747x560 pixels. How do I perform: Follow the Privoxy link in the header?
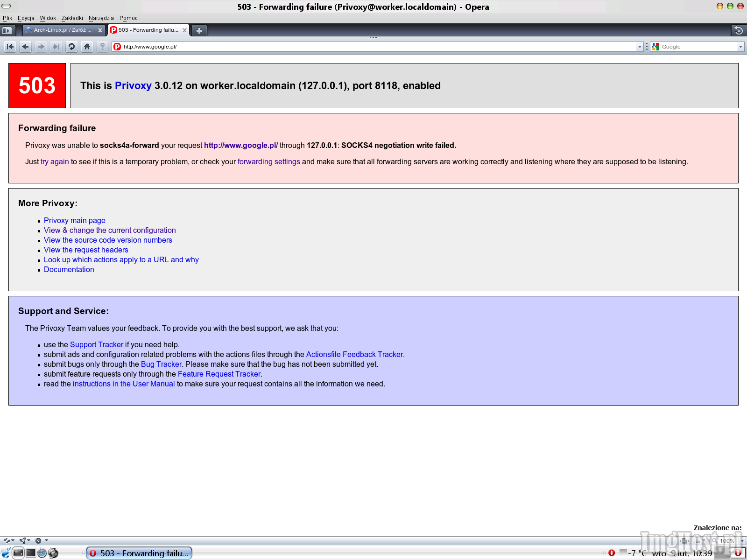pos(133,86)
